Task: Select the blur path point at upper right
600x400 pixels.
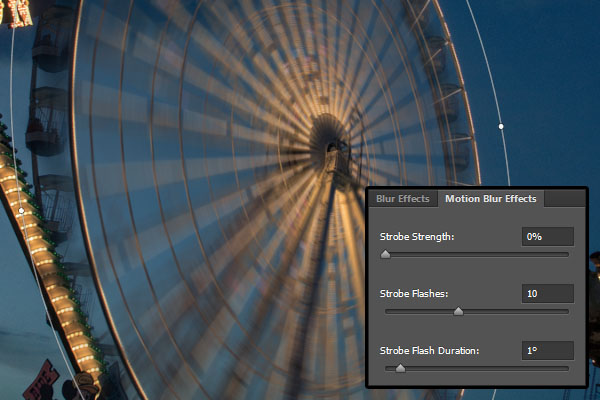Action: [x=501, y=126]
